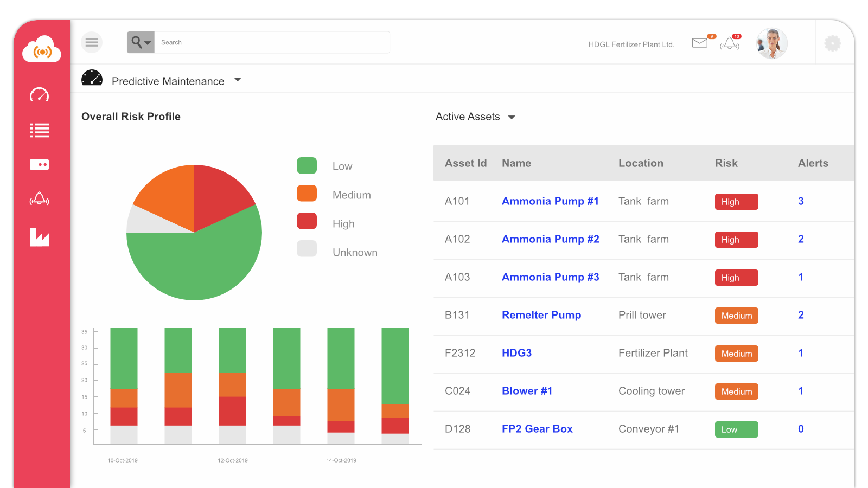
Task: Select the devices sidebar icon
Action: [39, 164]
